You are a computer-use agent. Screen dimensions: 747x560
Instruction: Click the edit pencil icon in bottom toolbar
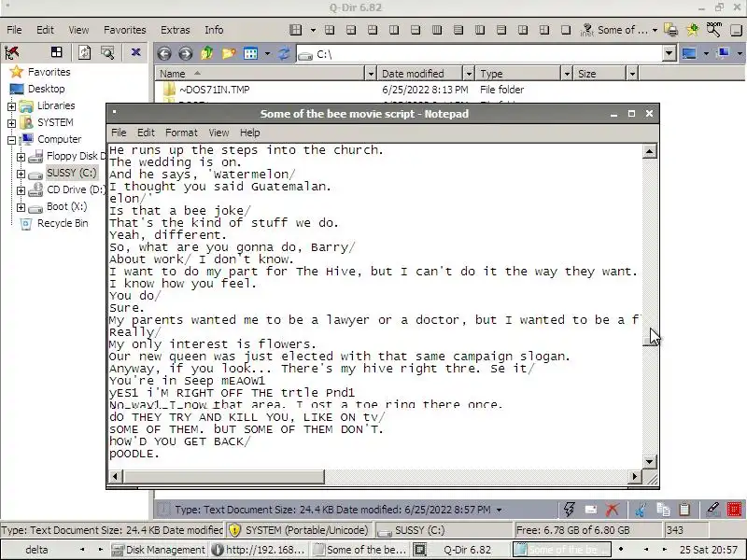(712, 509)
